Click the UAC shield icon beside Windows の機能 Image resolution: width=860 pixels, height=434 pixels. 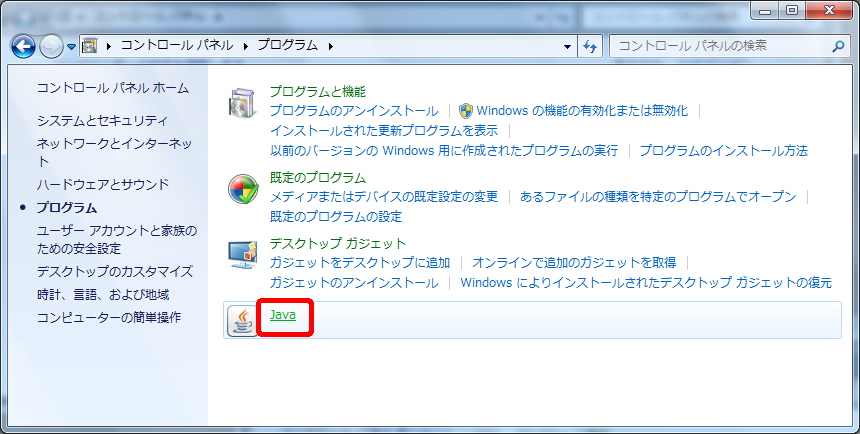pyautogui.click(x=466, y=111)
